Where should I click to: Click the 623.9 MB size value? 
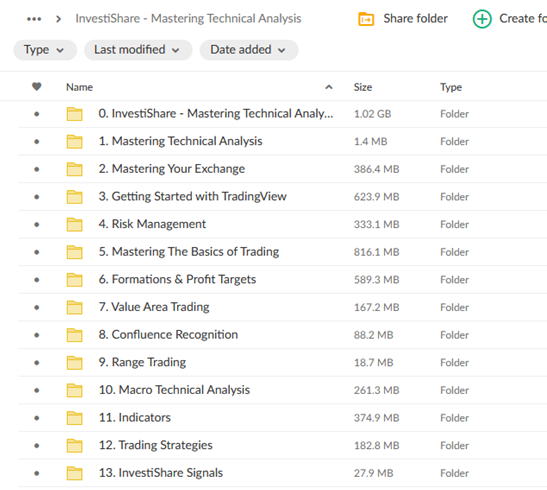(x=376, y=197)
